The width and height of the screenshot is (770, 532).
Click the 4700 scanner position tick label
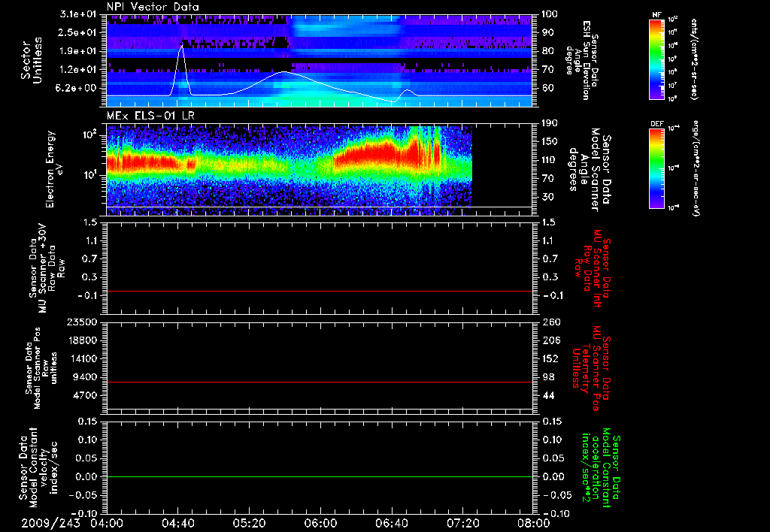tap(86, 395)
